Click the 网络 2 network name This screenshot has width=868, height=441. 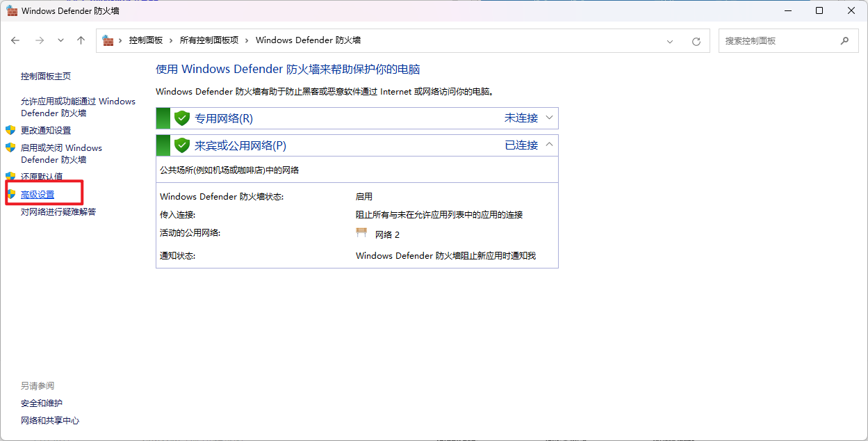pyautogui.click(x=387, y=234)
